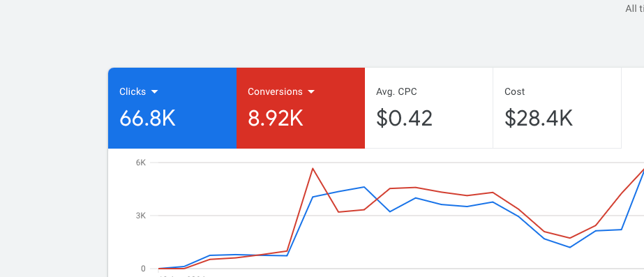The height and width of the screenshot is (277, 644).
Task: Click the 66.8K clicks value
Action: [x=147, y=119]
